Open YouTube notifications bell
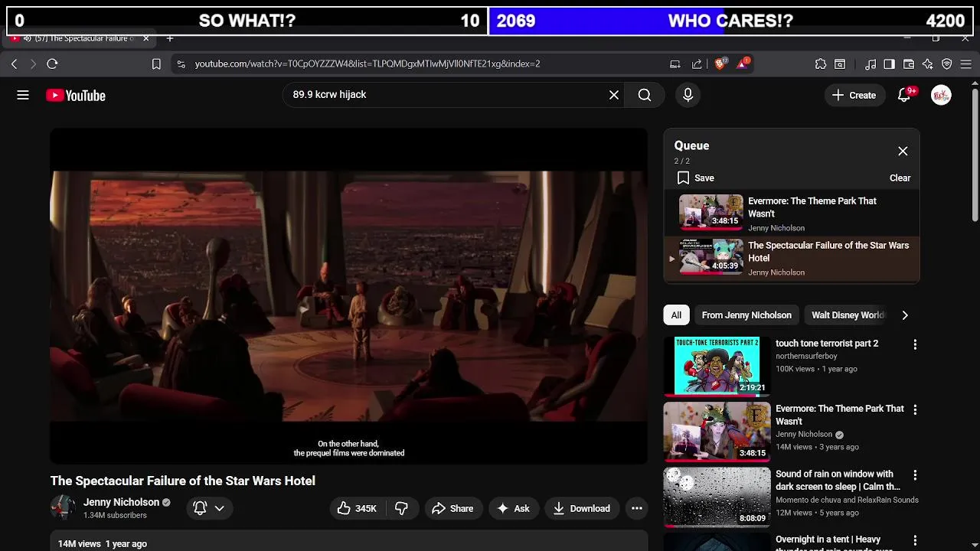This screenshot has height=551, width=980. coord(905,95)
